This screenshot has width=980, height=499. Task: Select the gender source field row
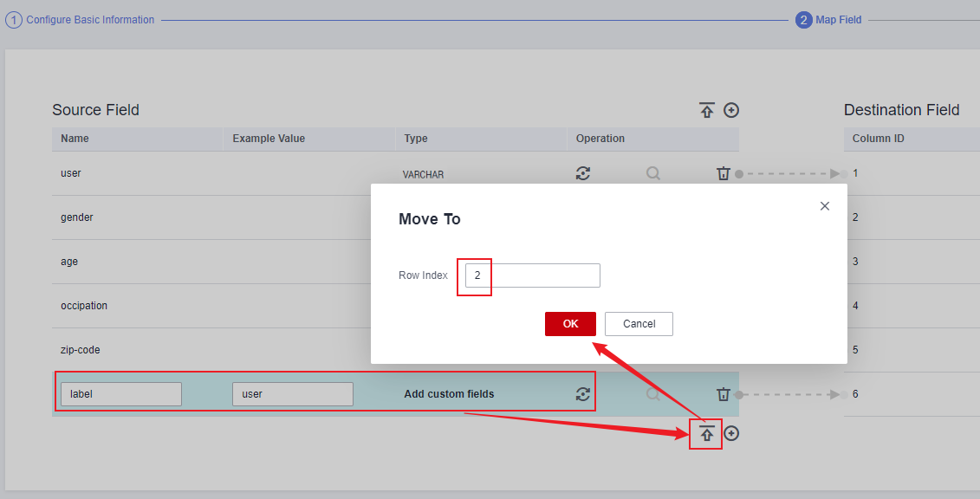click(x=211, y=217)
